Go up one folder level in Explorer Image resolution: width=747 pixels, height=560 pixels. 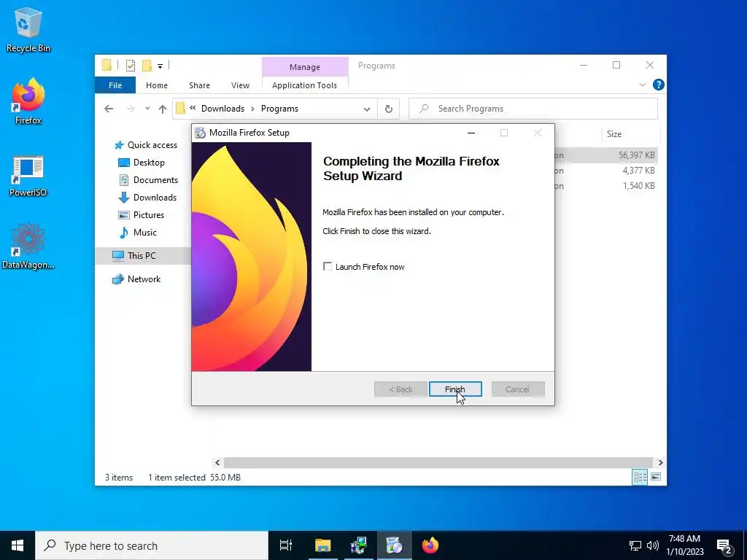(163, 109)
